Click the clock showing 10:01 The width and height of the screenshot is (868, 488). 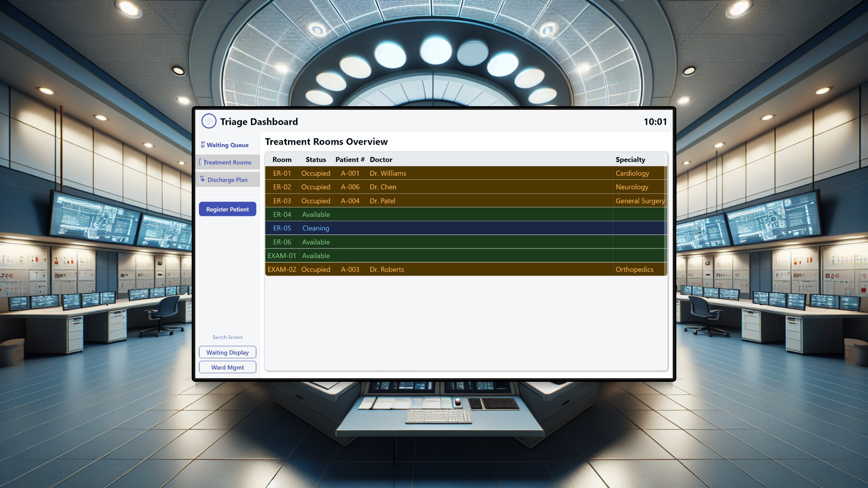pos(656,122)
